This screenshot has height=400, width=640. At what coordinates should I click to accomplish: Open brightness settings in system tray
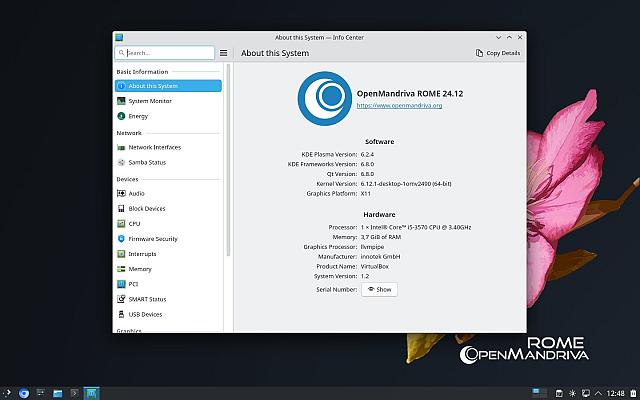(572, 393)
